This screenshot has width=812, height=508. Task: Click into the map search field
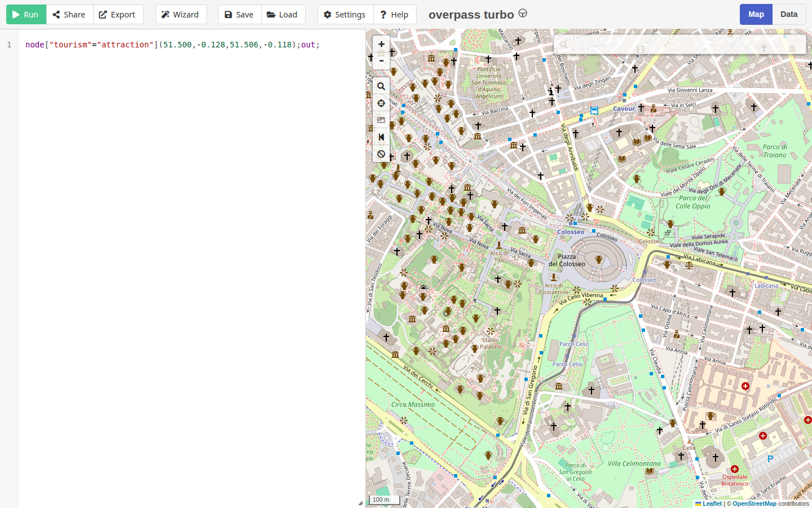click(679, 45)
